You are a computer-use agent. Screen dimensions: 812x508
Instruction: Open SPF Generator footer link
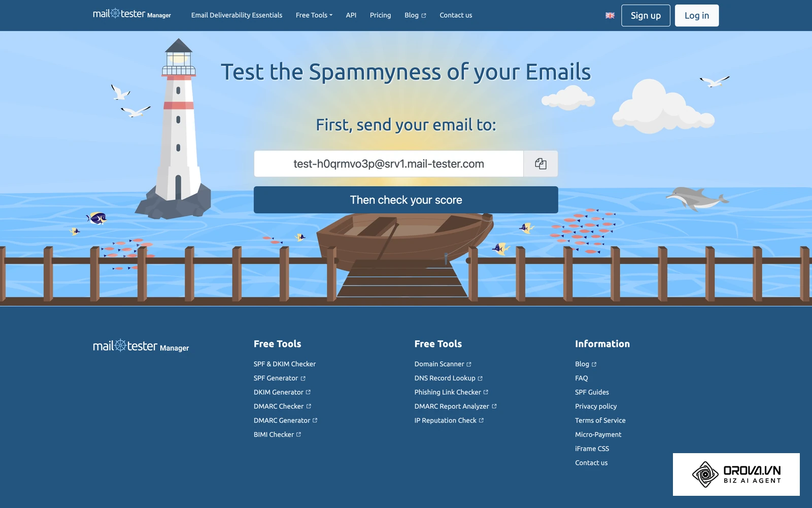coord(280,378)
